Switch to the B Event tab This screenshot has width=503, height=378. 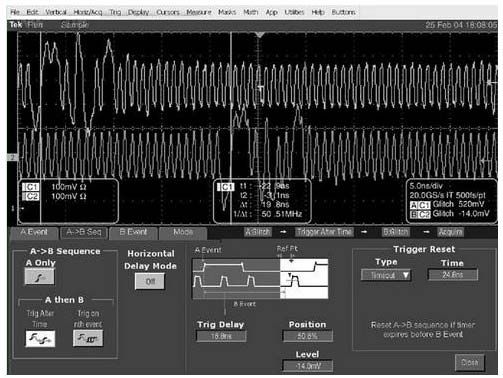click(133, 232)
